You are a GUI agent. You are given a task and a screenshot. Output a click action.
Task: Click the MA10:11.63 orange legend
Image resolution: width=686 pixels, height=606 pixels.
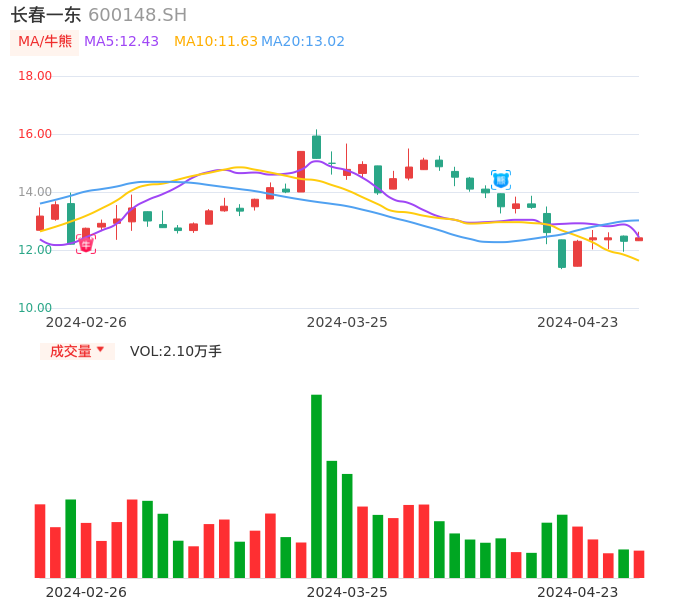pyautogui.click(x=216, y=42)
